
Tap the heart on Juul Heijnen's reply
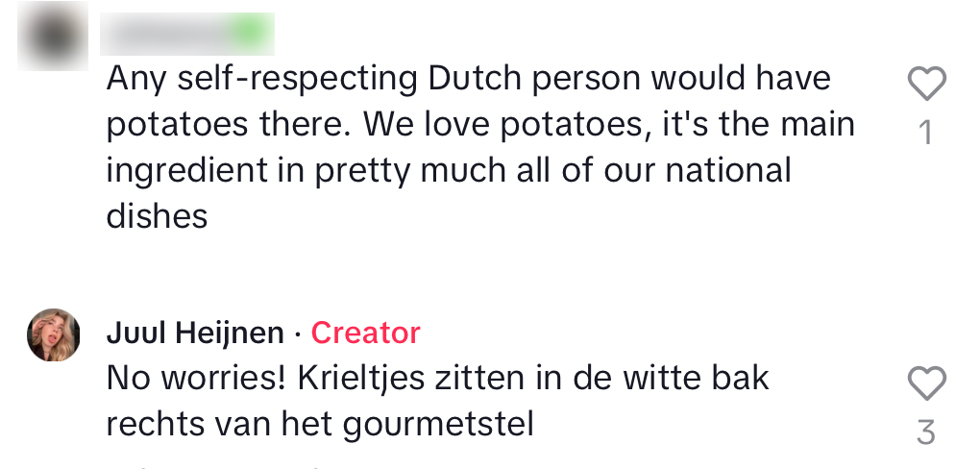[926, 383]
